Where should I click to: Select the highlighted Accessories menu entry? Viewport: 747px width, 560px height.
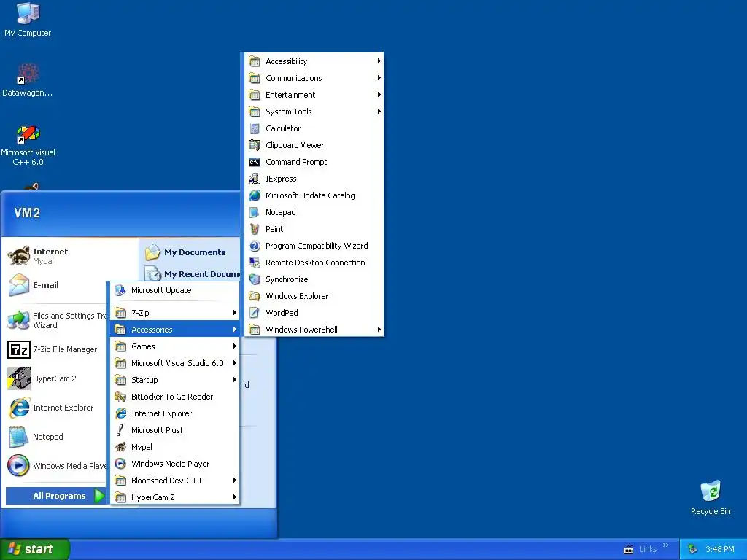[175, 330]
